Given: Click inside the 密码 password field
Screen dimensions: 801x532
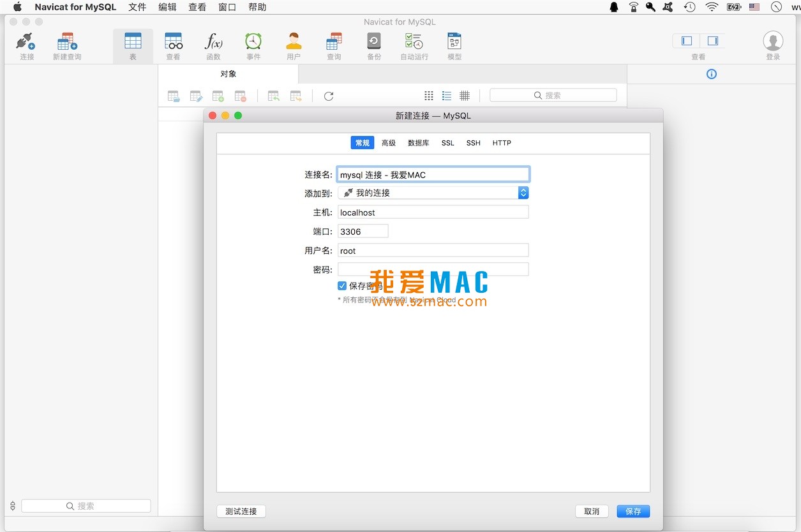Looking at the screenshot, I should click(433, 269).
